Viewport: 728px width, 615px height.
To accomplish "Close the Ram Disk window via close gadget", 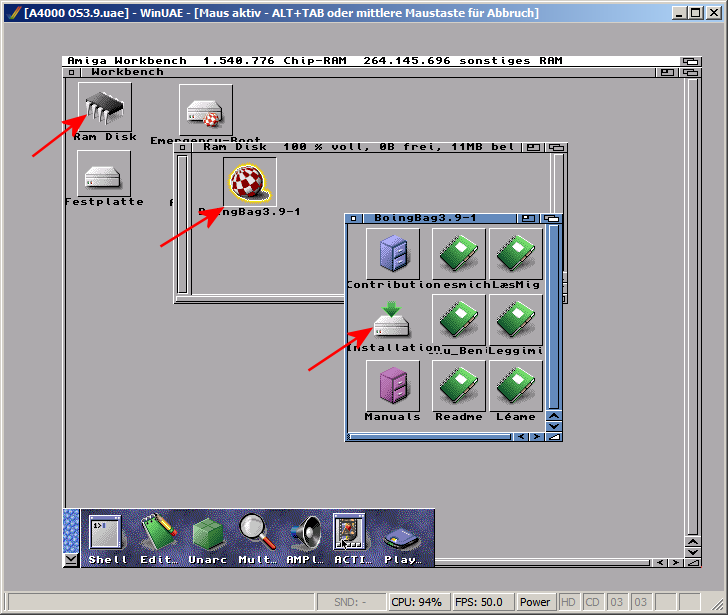I will coord(182,147).
